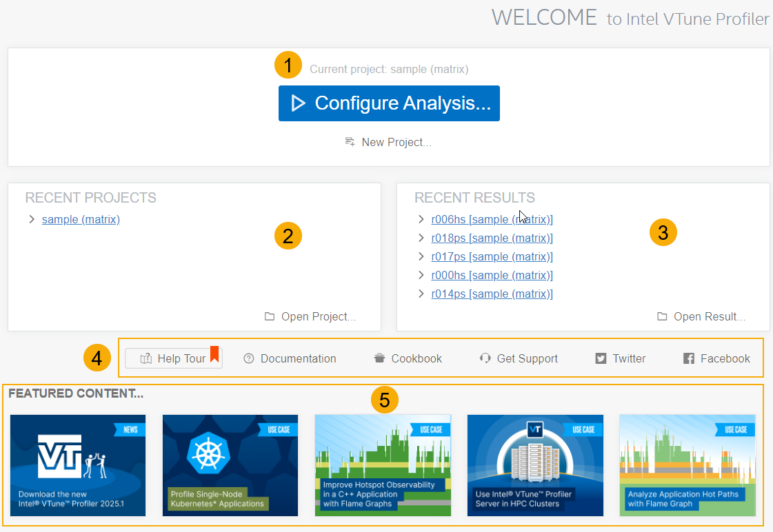Screen dimensions: 773x532
Task: Open the Cookbook
Action: 408,358
